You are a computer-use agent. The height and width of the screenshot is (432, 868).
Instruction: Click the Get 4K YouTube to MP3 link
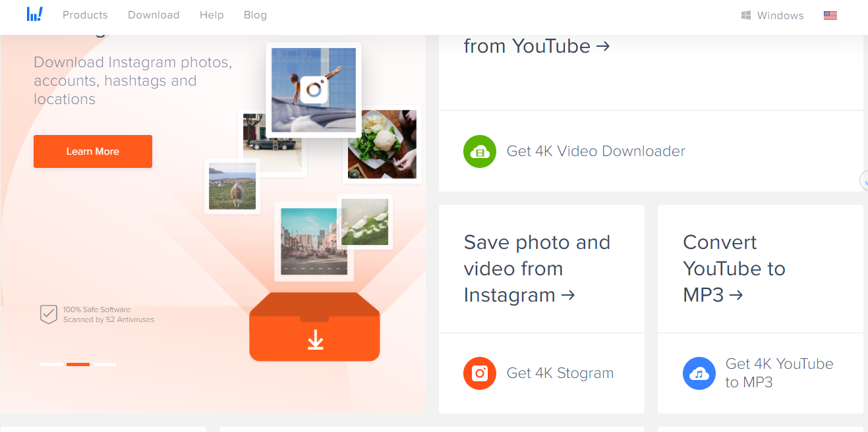(x=780, y=373)
